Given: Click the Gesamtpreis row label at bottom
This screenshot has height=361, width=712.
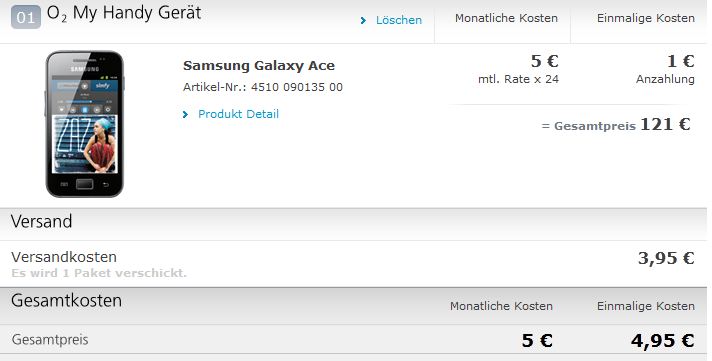Looking at the screenshot, I should pos(50,340).
